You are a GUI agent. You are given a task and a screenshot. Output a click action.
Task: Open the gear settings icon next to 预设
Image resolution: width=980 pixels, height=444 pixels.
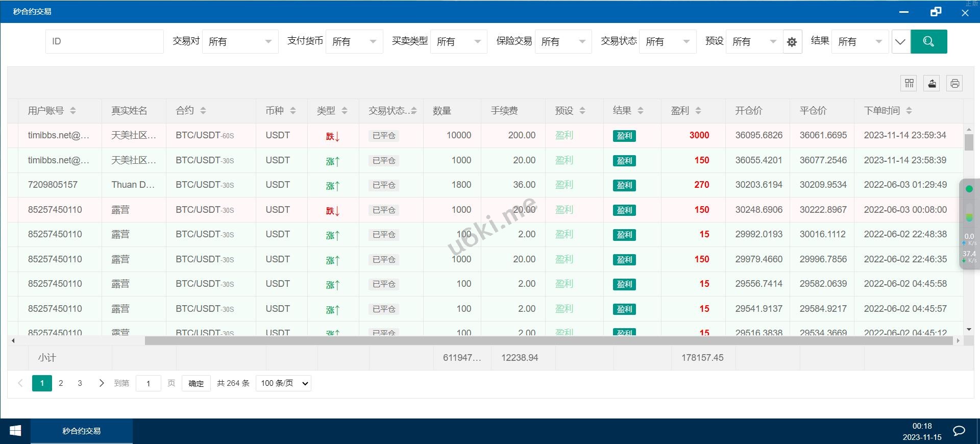(x=792, y=42)
